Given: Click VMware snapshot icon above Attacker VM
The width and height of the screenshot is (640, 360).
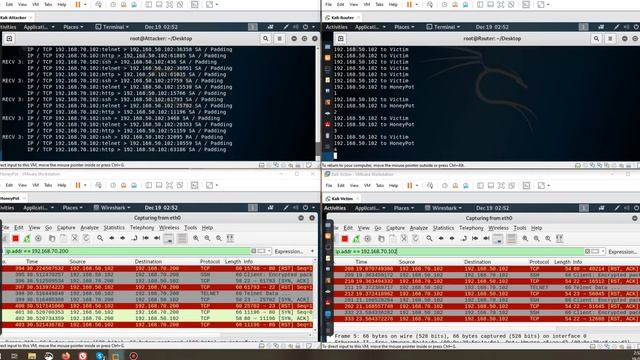Looking at the screenshot, I should point(113,4).
